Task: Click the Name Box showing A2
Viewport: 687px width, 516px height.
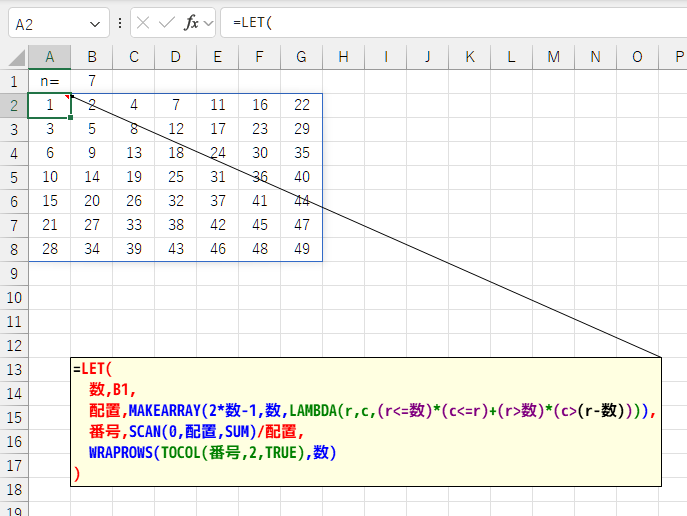Action: pyautogui.click(x=58, y=23)
